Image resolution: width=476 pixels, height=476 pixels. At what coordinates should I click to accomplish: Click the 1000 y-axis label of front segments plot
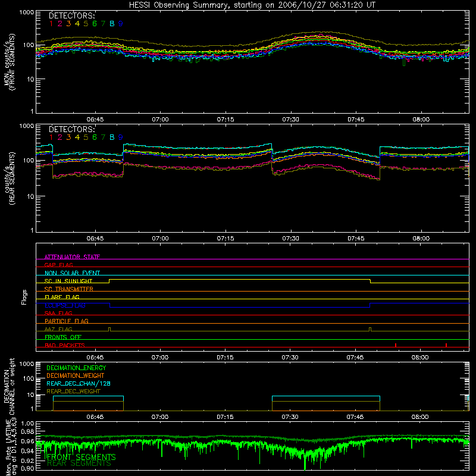click(27, 12)
